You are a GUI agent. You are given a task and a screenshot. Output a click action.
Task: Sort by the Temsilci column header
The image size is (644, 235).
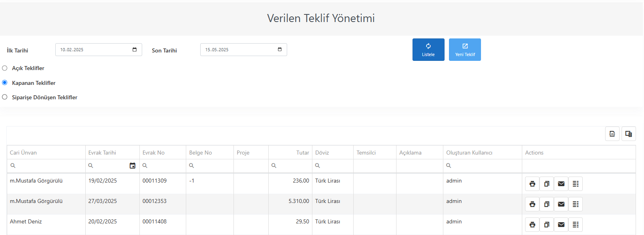375,153
